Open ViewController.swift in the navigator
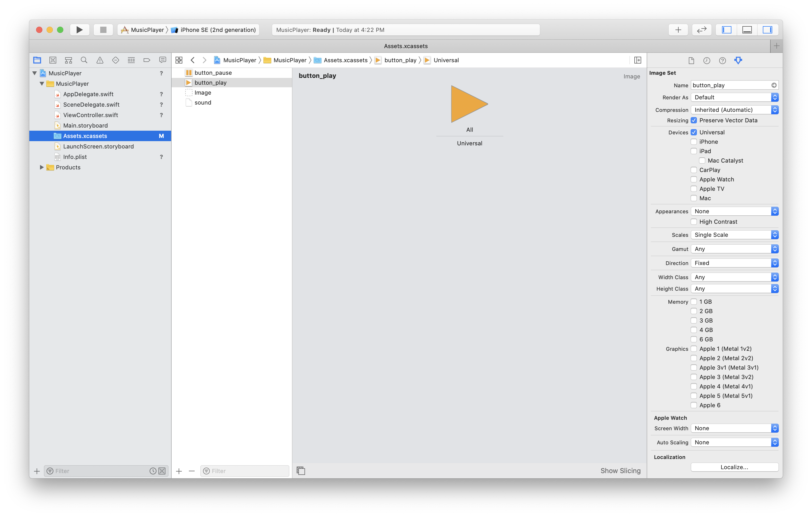The height and width of the screenshot is (517, 812). [x=90, y=115]
